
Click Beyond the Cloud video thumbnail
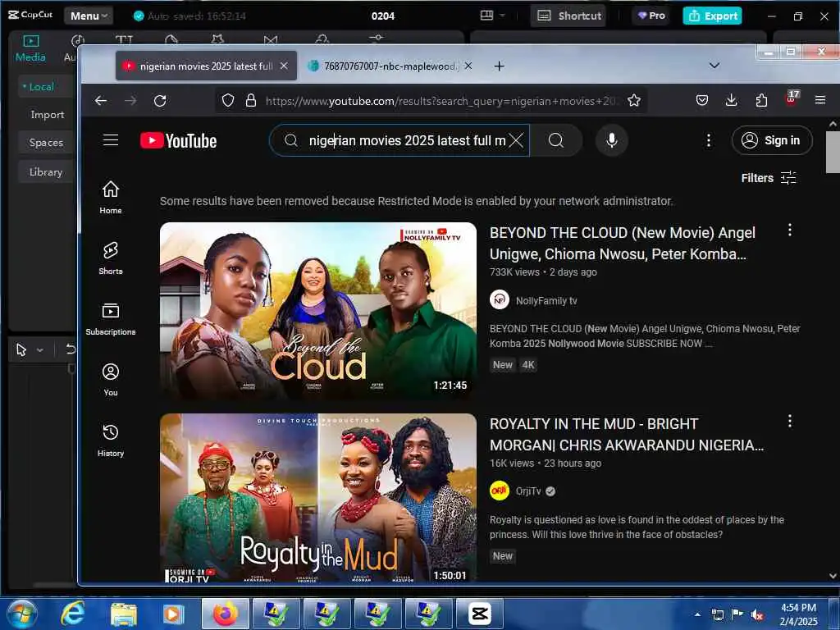318,311
